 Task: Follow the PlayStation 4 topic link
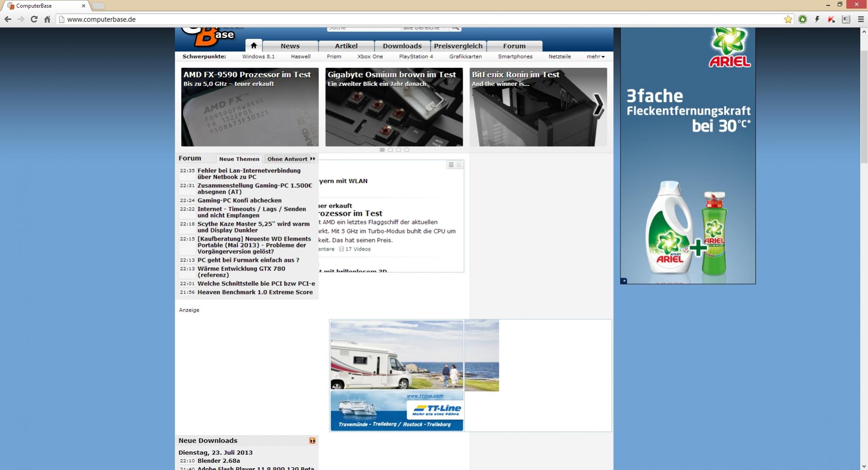coord(416,57)
